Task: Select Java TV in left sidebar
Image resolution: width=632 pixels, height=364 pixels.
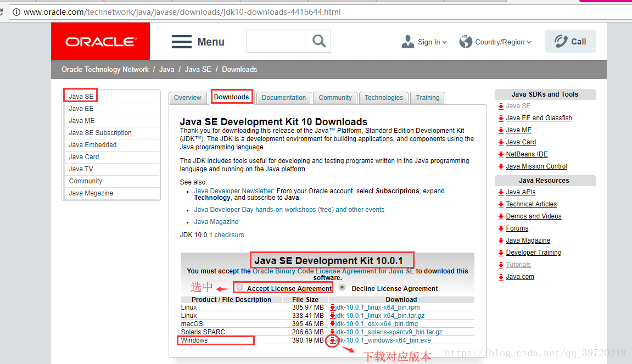Action: (111, 169)
